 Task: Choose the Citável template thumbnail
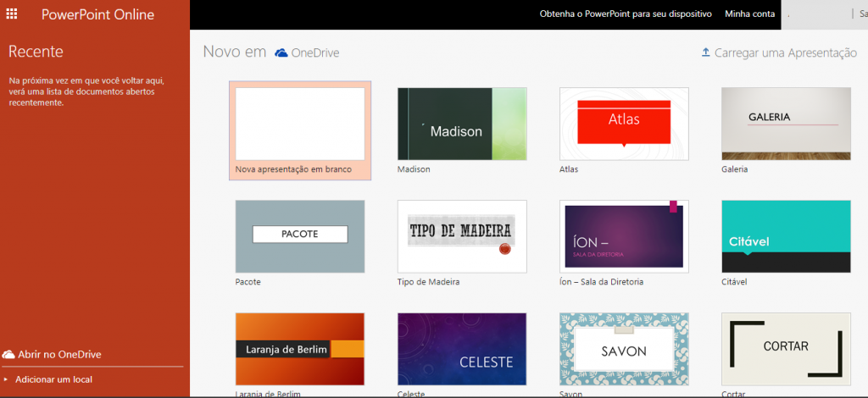[x=786, y=236]
